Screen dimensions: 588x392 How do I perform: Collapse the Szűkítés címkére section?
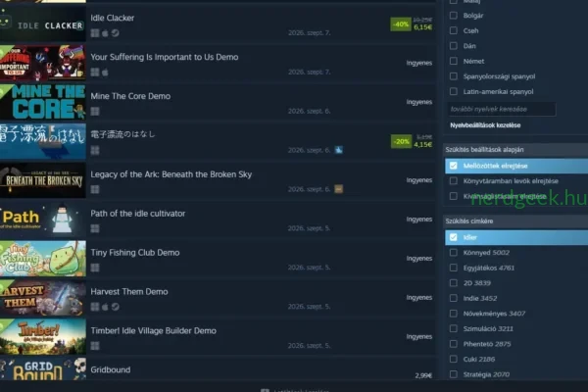coord(515,220)
